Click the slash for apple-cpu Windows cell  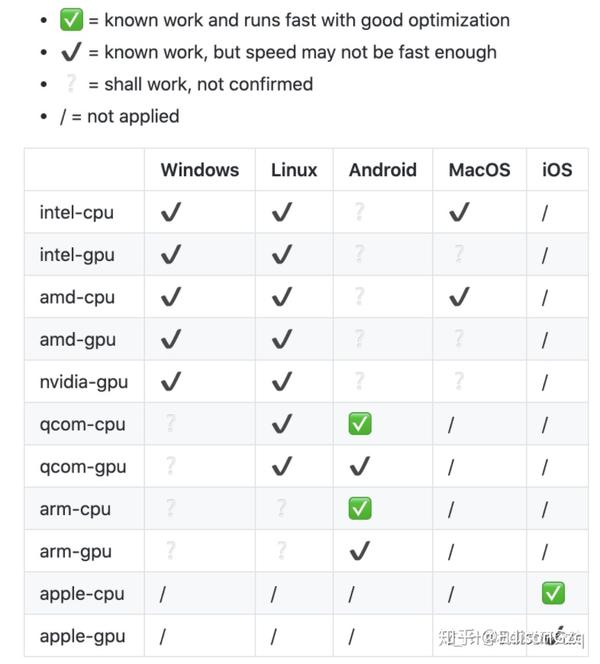click(163, 594)
